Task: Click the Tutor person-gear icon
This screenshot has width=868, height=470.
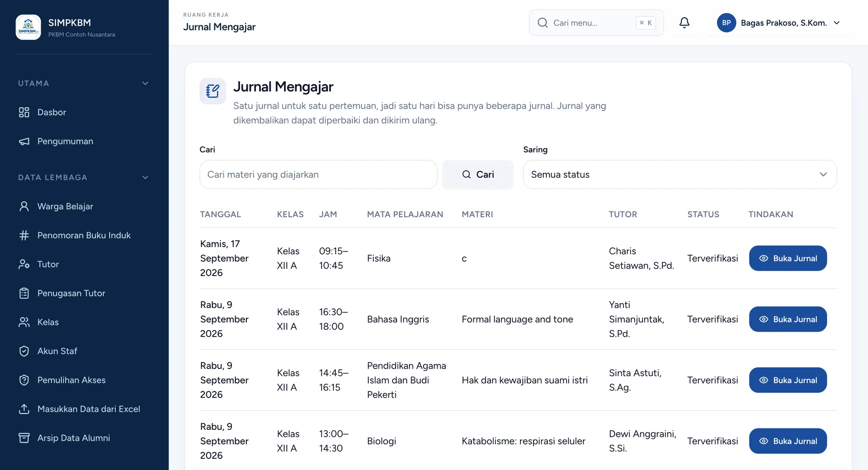Action: tap(24, 264)
